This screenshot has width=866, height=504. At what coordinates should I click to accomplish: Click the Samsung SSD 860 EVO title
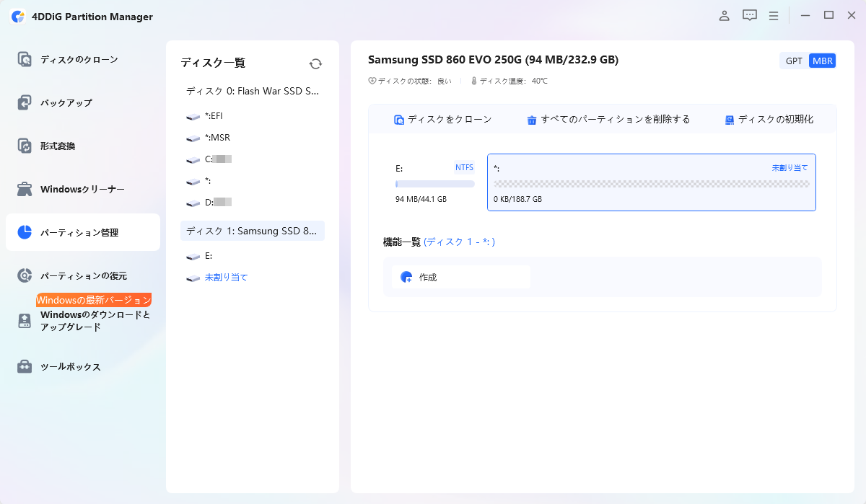tap(493, 60)
